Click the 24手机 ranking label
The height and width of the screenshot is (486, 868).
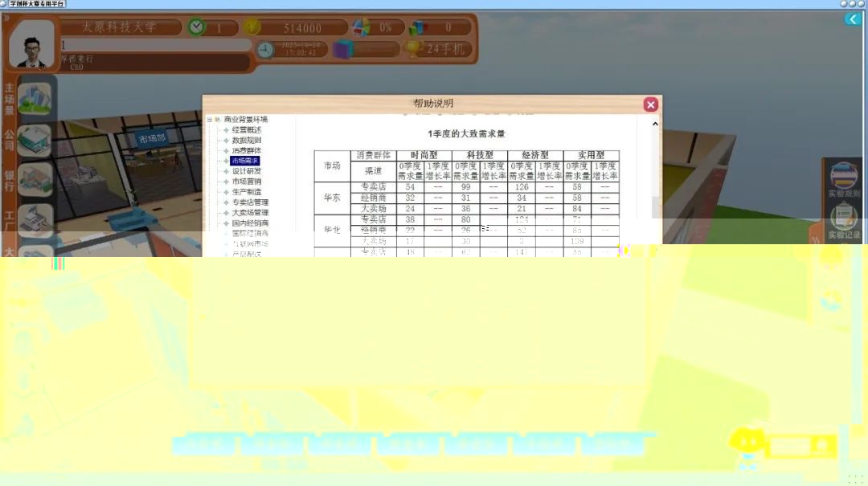(x=445, y=49)
